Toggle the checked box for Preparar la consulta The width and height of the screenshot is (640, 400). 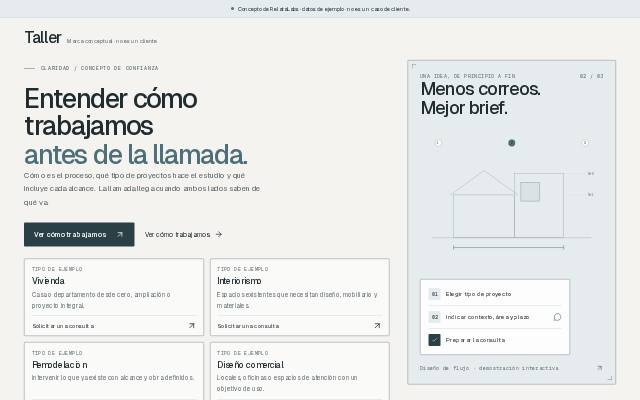[434, 340]
